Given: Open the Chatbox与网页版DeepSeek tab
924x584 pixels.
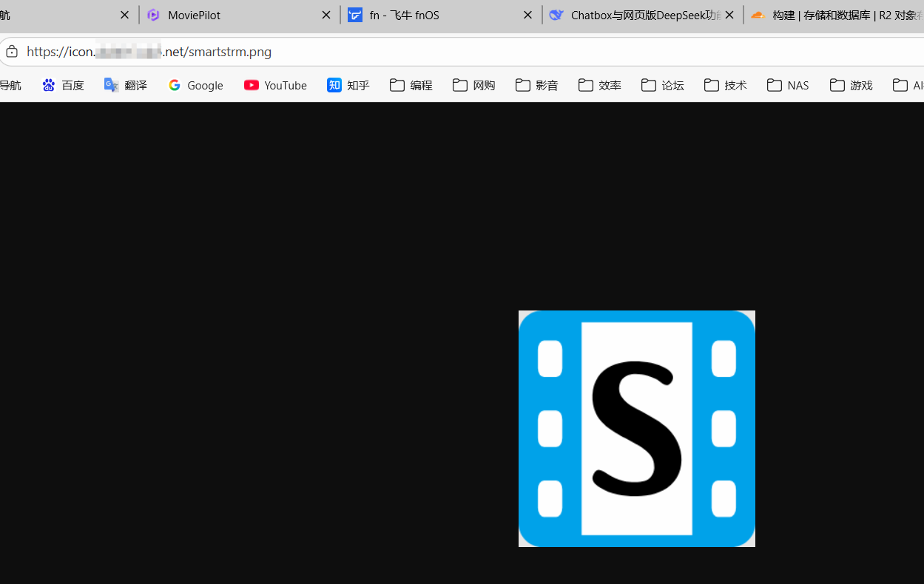Looking at the screenshot, I should (643, 15).
